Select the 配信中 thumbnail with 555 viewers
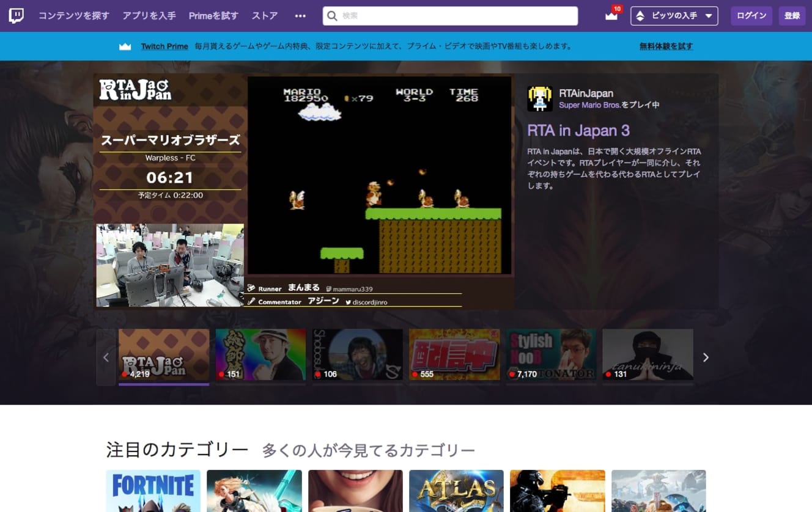This screenshot has width=812, height=512. tap(454, 355)
